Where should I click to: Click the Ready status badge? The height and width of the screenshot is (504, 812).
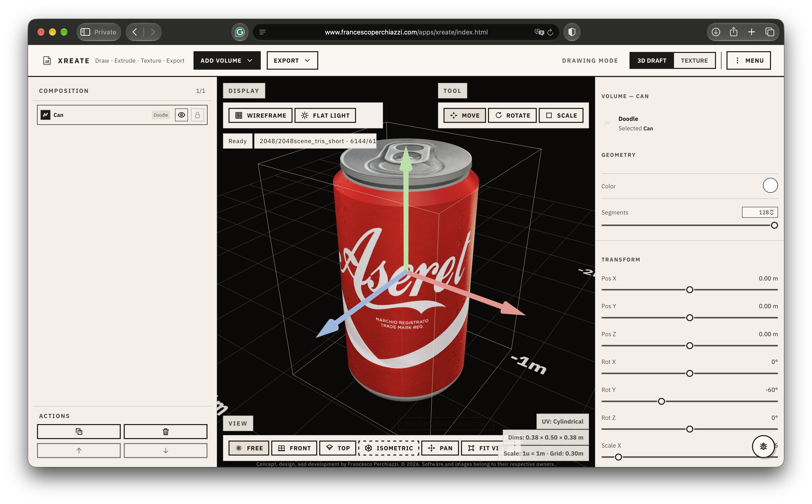pos(237,141)
